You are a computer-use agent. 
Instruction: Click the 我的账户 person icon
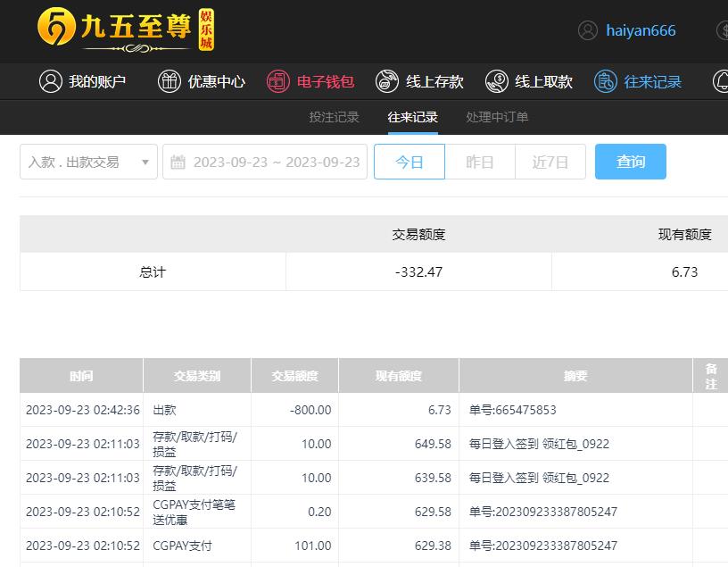coord(51,81)
